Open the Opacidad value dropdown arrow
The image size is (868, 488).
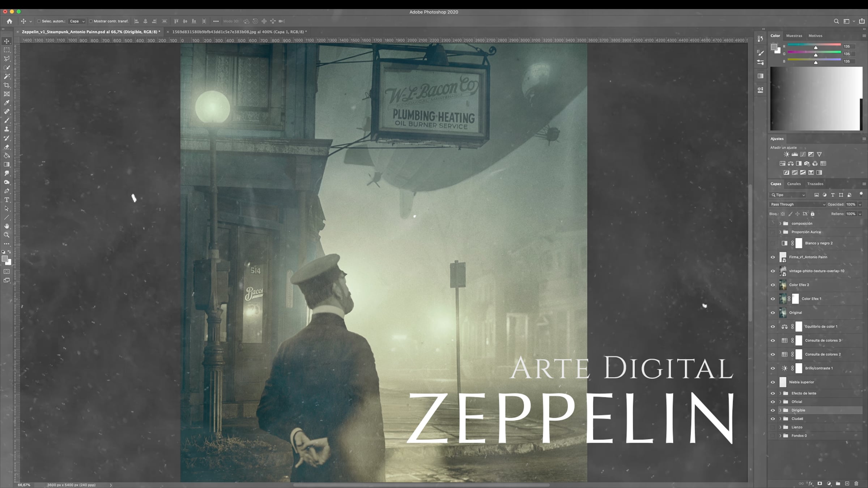click(x=860, y=205)
